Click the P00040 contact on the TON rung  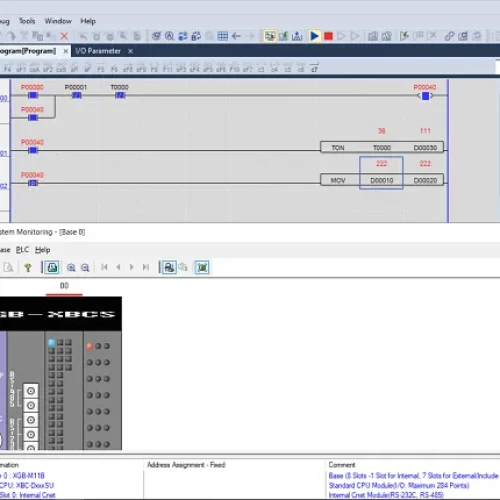[33, 150]
